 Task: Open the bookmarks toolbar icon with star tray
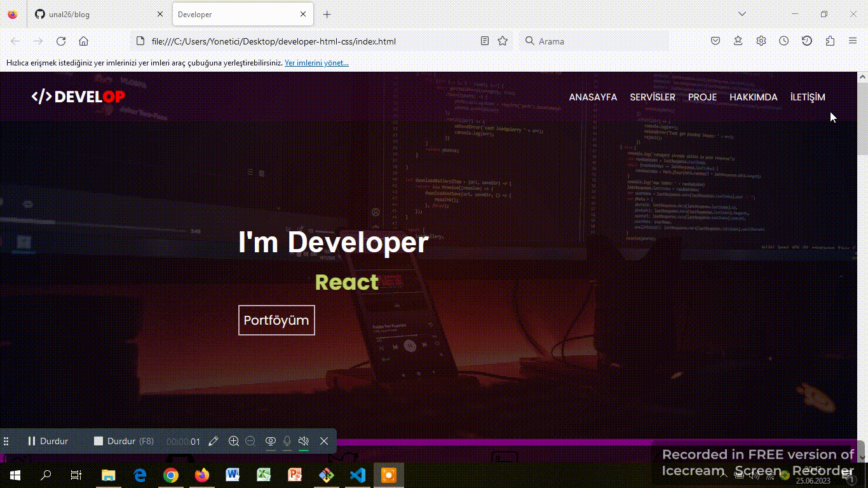[738, 41]
